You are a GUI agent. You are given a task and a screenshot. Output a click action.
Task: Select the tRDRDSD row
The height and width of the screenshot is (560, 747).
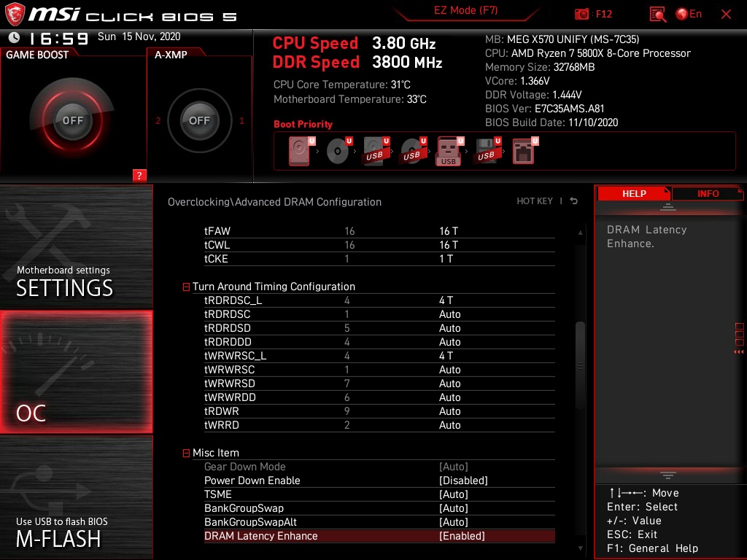click(379, 328)
